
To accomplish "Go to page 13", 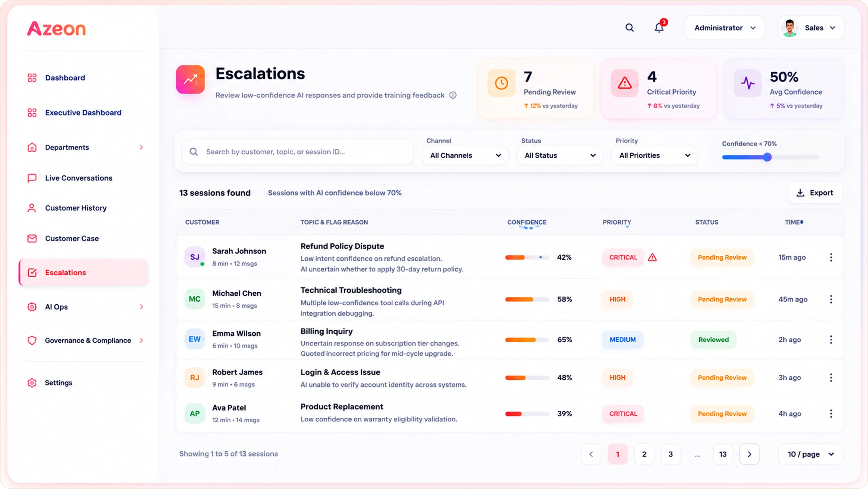I will pyautogui.click(x=723, y=454).
